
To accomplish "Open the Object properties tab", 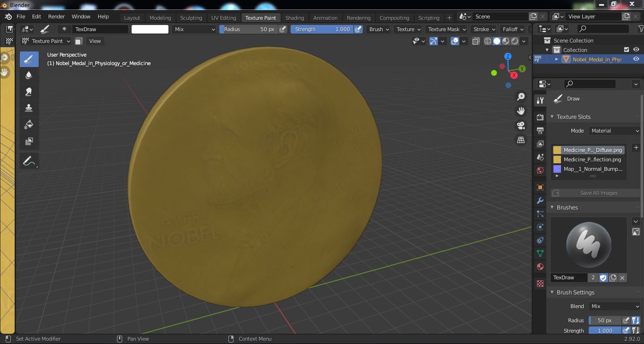I will (x=540, y=187).
